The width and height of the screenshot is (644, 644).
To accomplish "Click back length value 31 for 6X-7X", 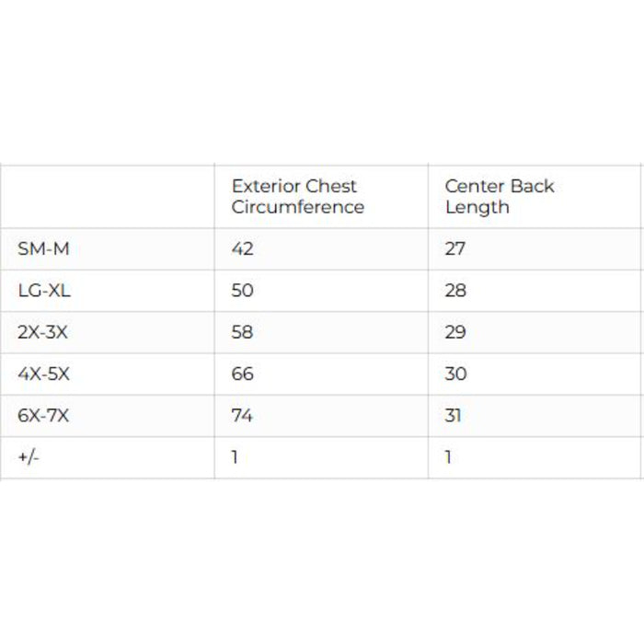I will point(454,416).
